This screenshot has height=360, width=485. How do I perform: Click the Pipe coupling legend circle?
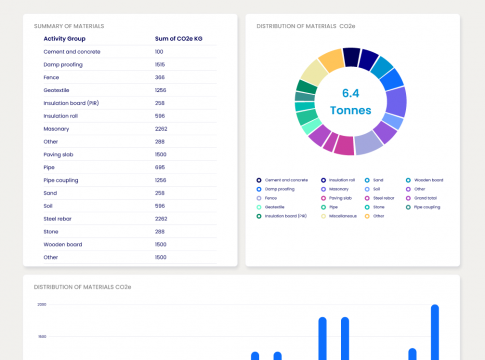coord(408,207)
